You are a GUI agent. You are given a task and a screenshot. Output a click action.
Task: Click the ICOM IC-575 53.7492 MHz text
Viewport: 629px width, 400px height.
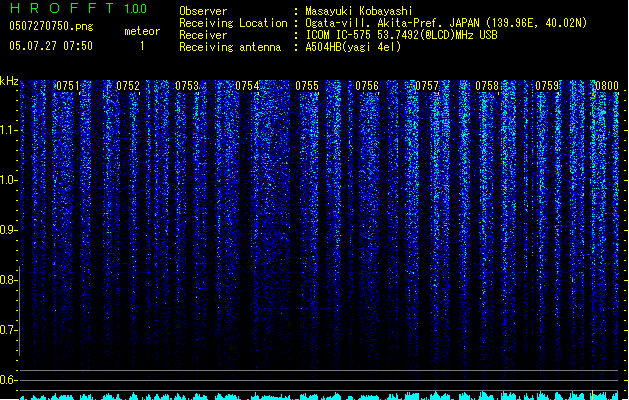(401, 35)
